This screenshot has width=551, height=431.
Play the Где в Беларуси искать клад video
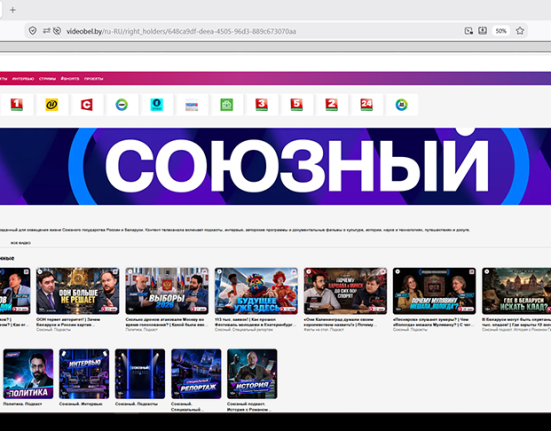point(517,291)
